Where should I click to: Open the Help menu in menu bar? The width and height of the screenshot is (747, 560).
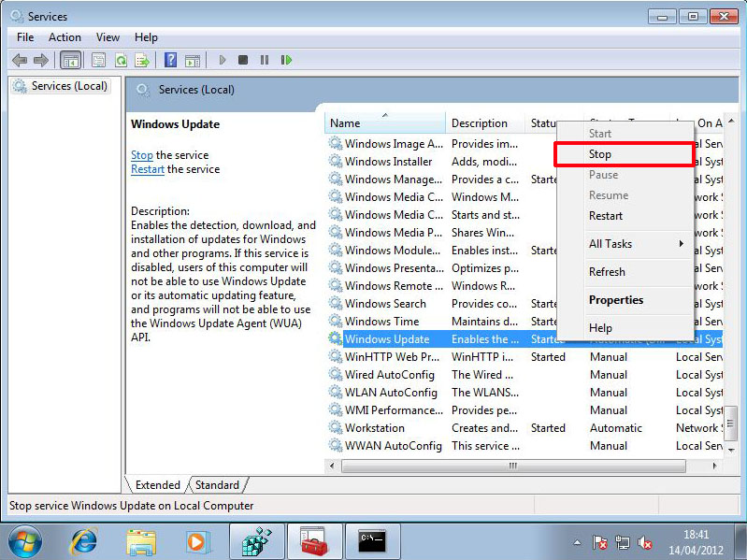click(146, 37)
